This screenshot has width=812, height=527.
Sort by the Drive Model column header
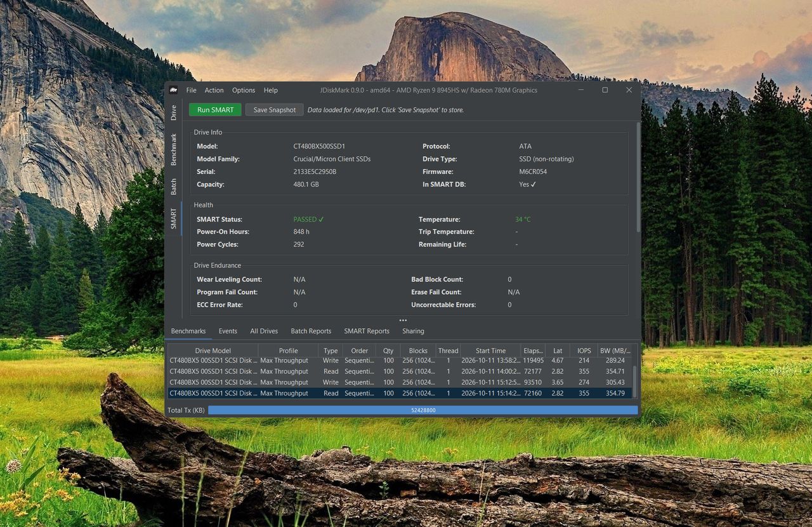[x=213, y=350]
